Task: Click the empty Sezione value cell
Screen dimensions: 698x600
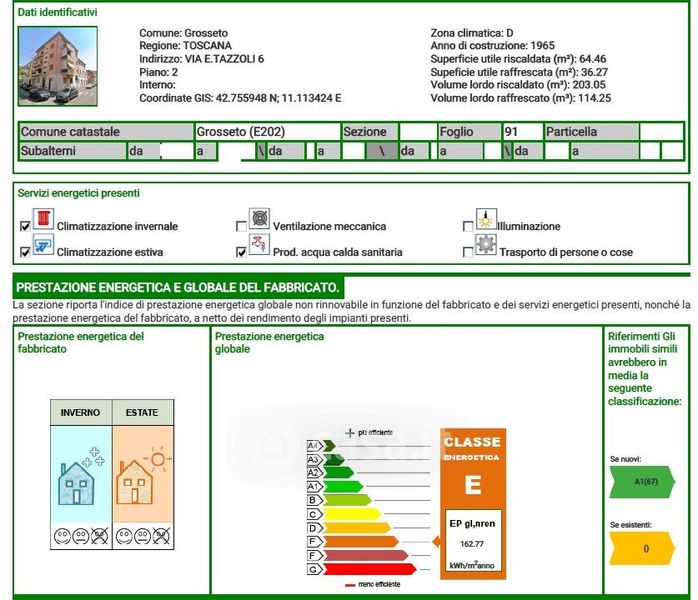Action: [418, 132]
